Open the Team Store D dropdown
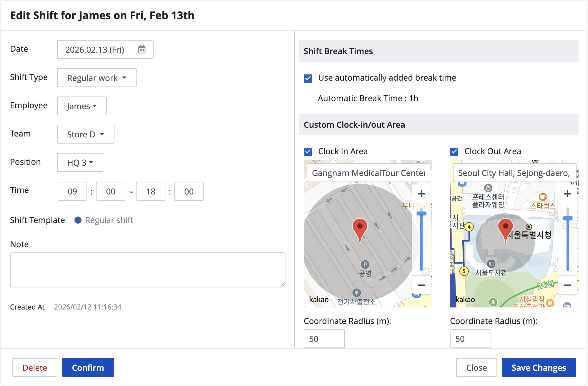588x386 pixels. coord(86,134)
